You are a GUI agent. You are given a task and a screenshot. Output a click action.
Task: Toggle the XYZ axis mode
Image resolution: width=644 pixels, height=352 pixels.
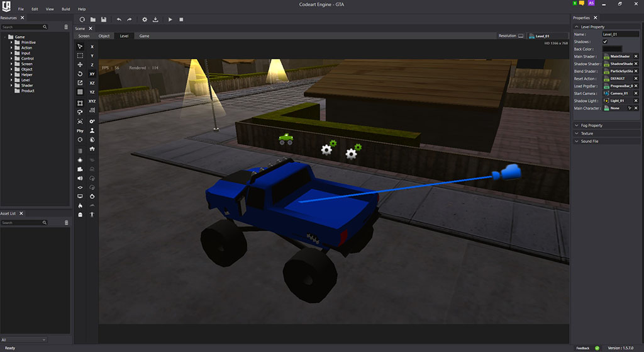click(92, 101)
